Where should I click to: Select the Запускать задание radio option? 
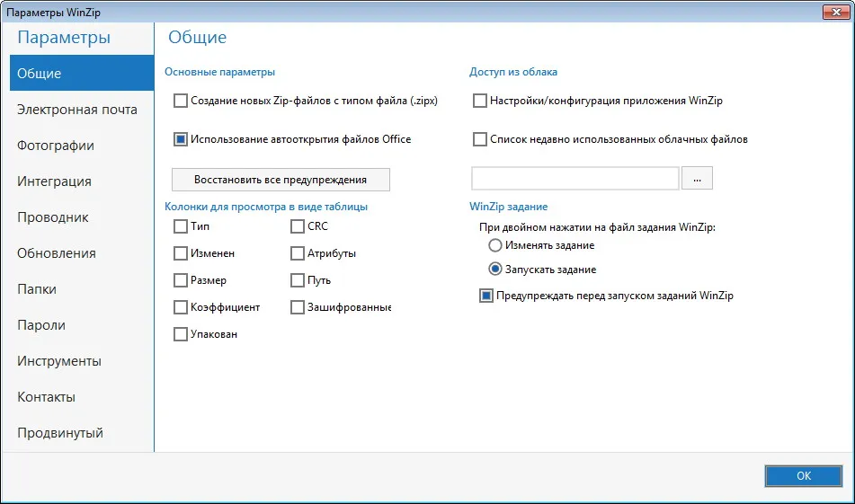pos(495,270)
